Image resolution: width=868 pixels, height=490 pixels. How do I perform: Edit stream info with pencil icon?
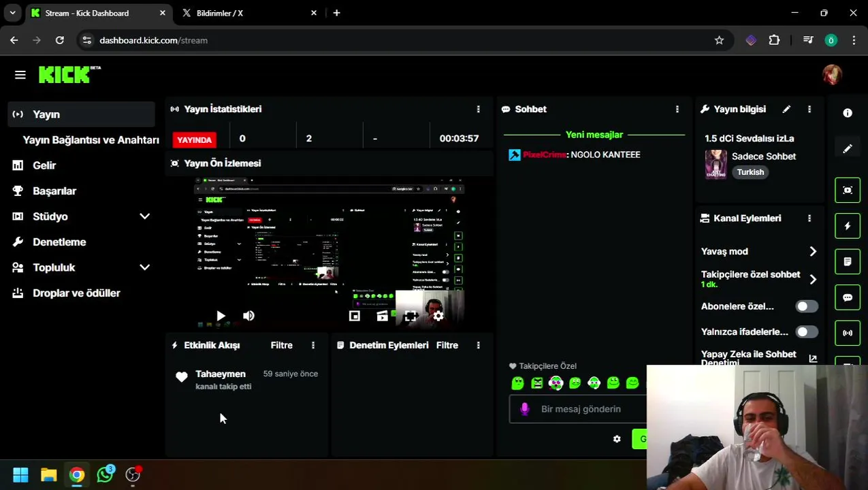pyautogui.click(x=786, y=109)
